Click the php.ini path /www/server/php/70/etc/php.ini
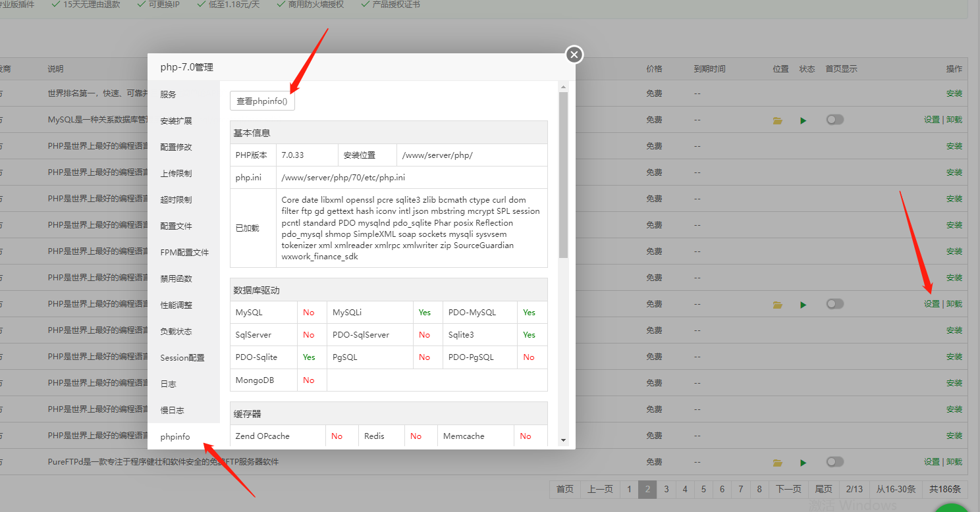The width and height of the screenshot is (980, 512). click(343, 178)
